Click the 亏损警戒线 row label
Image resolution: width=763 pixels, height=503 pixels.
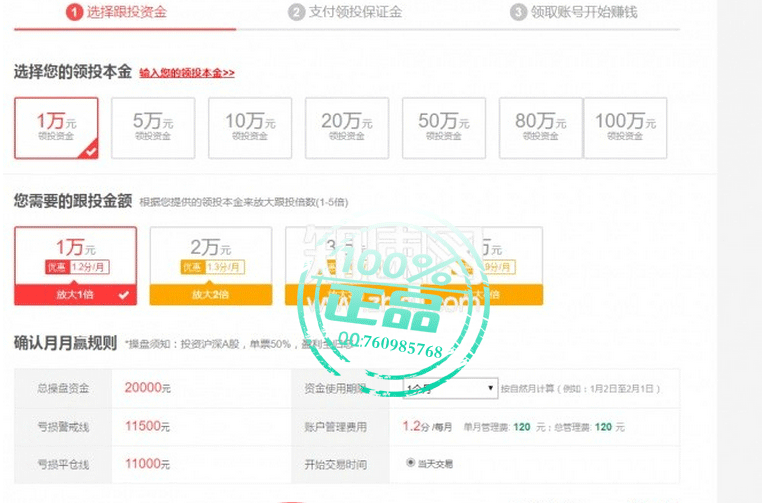63,427
